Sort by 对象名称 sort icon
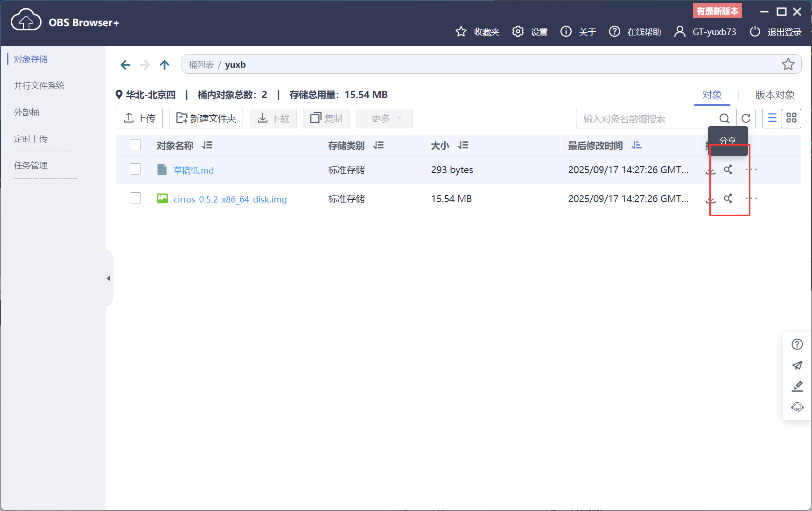 (207, 145)
